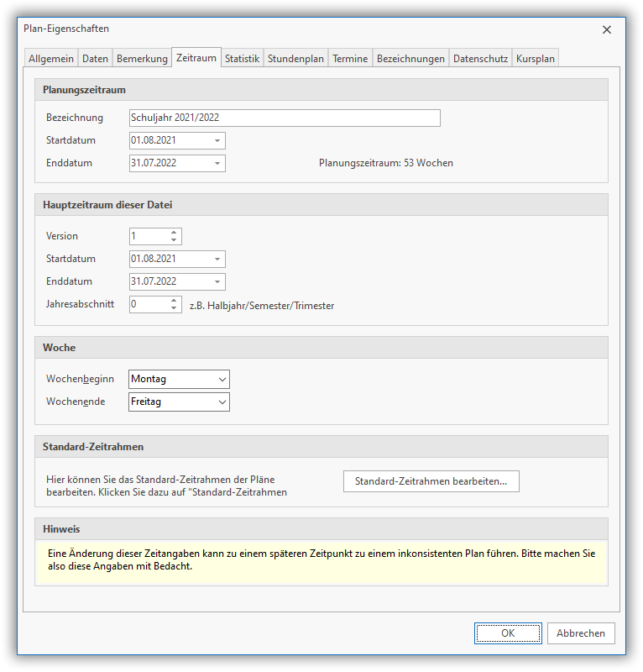Open Planungszeitraum Startdatum date picker
This screenshot has height=672, width=643.
coord(217,141)
